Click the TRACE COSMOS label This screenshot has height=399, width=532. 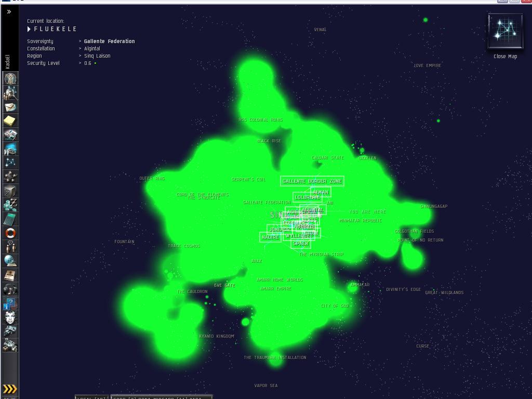[184, 246]
